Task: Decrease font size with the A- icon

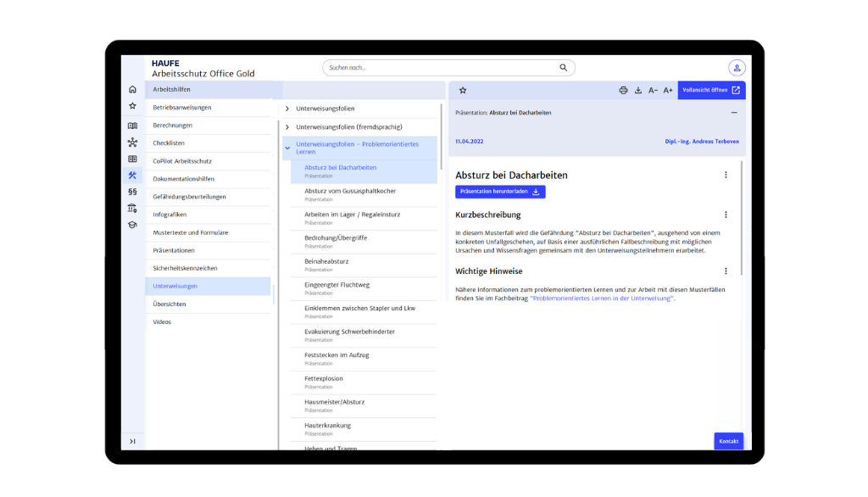Action: [x=653, y=90]
